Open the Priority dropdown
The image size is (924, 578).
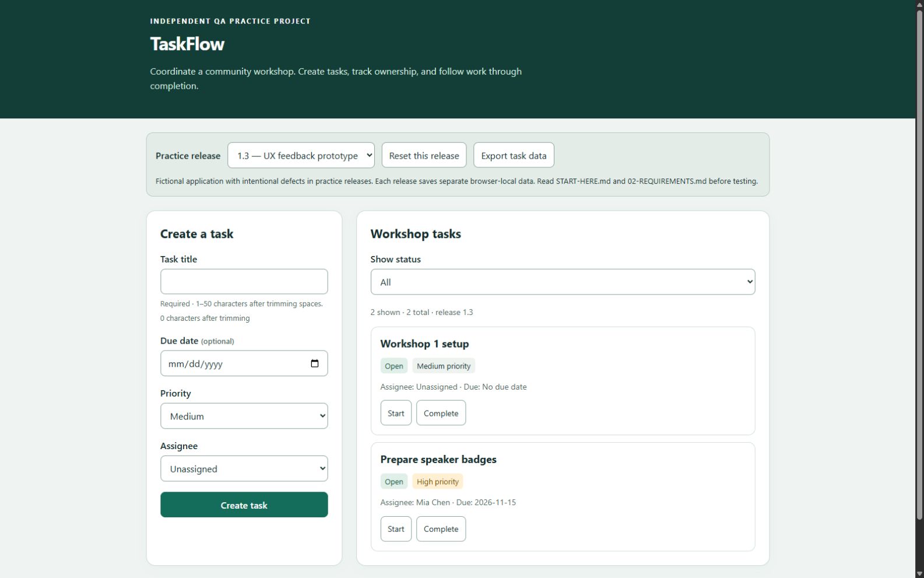click(244, 416)
